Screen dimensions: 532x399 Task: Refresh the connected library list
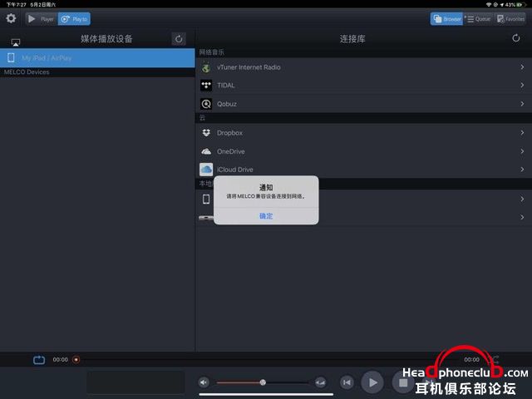[515, 38]
